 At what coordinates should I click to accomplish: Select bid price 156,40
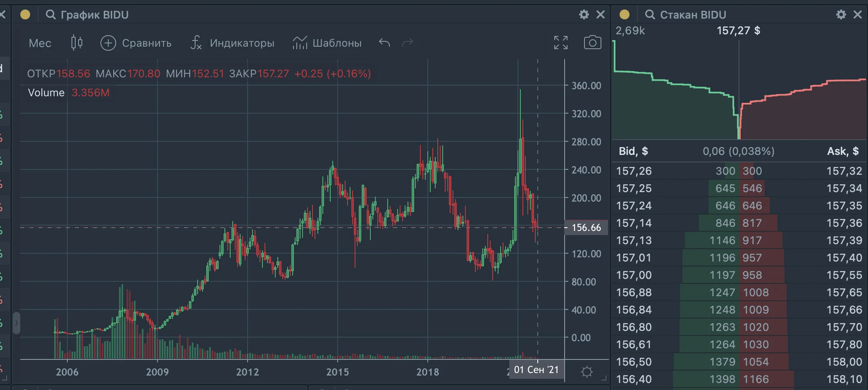[634, 379]
